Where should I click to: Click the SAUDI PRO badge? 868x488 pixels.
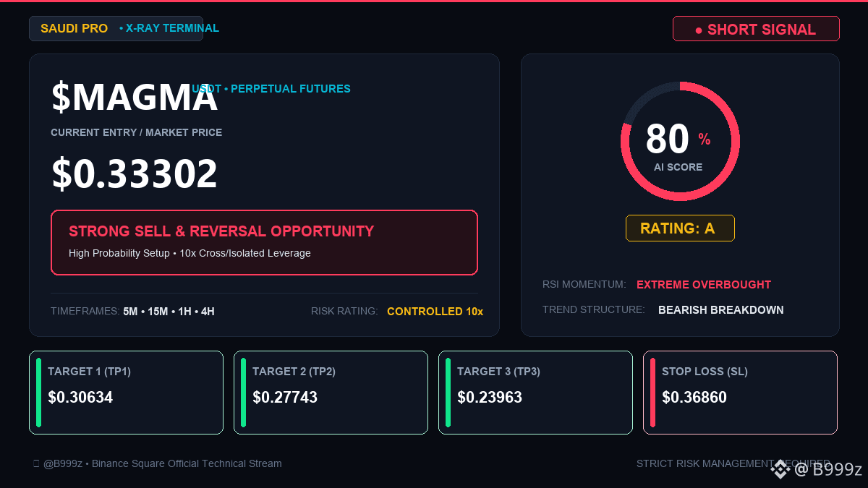coord(116,28)
